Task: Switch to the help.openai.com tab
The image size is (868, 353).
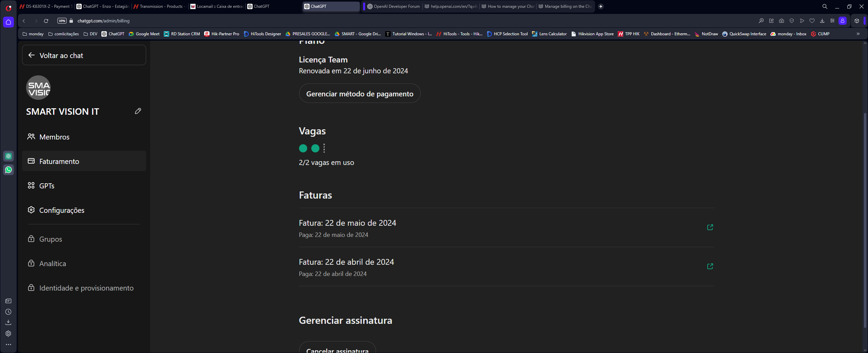Action: (x=451, y=6)
